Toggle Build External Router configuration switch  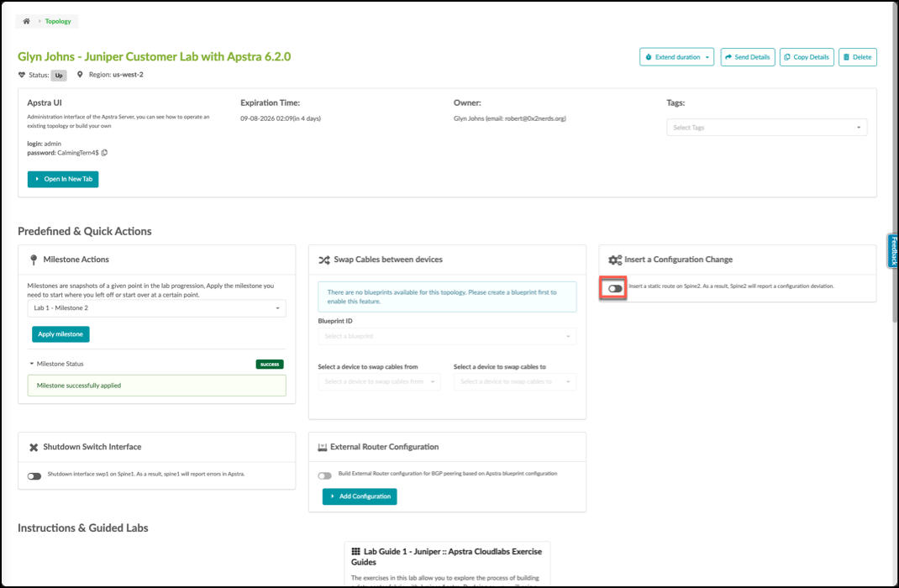325,475
